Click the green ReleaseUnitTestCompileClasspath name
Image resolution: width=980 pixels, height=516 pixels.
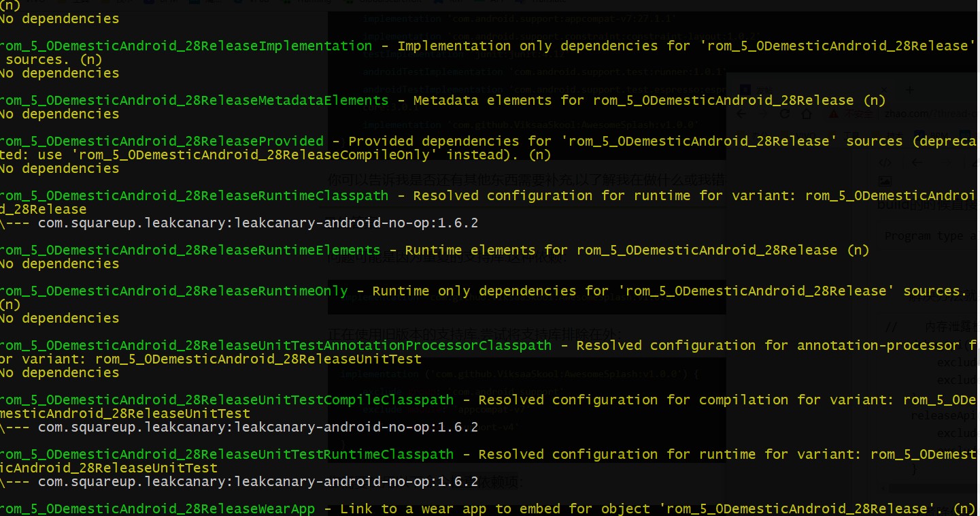click(x=226, y=400)
